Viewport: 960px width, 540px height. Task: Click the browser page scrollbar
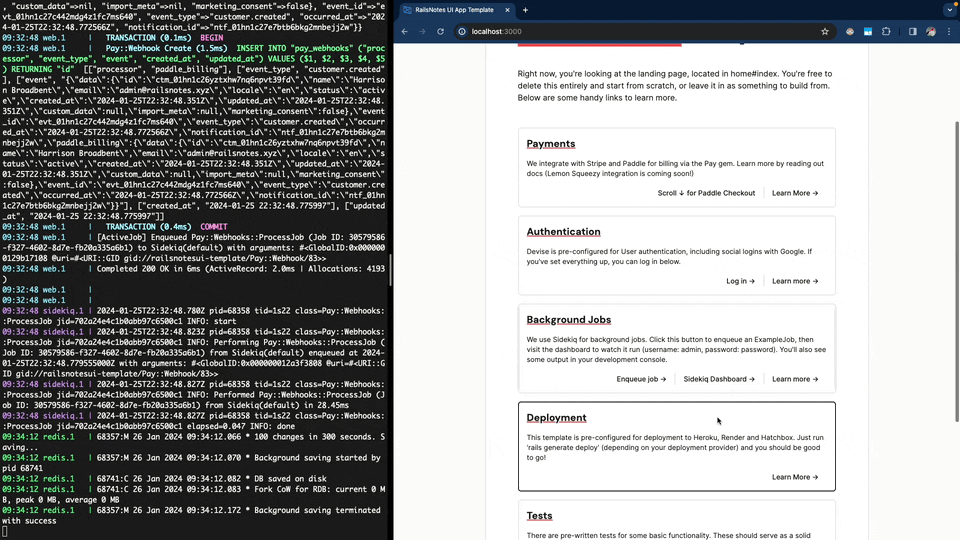click(x=957, y=271)
